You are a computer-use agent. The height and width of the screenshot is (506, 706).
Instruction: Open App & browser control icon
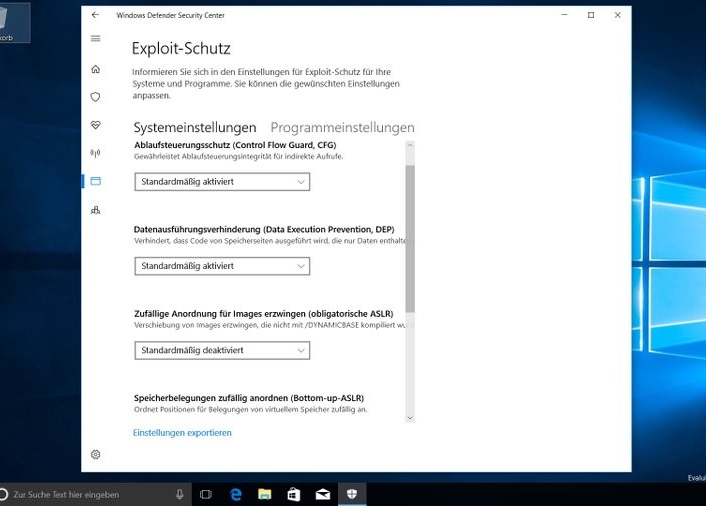coord(95,181)
